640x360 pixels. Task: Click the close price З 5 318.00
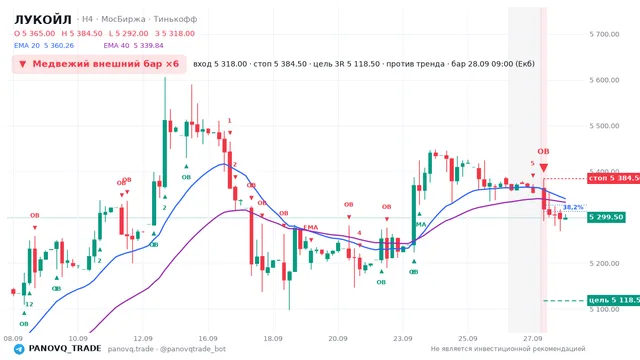(x=175, y=33)
